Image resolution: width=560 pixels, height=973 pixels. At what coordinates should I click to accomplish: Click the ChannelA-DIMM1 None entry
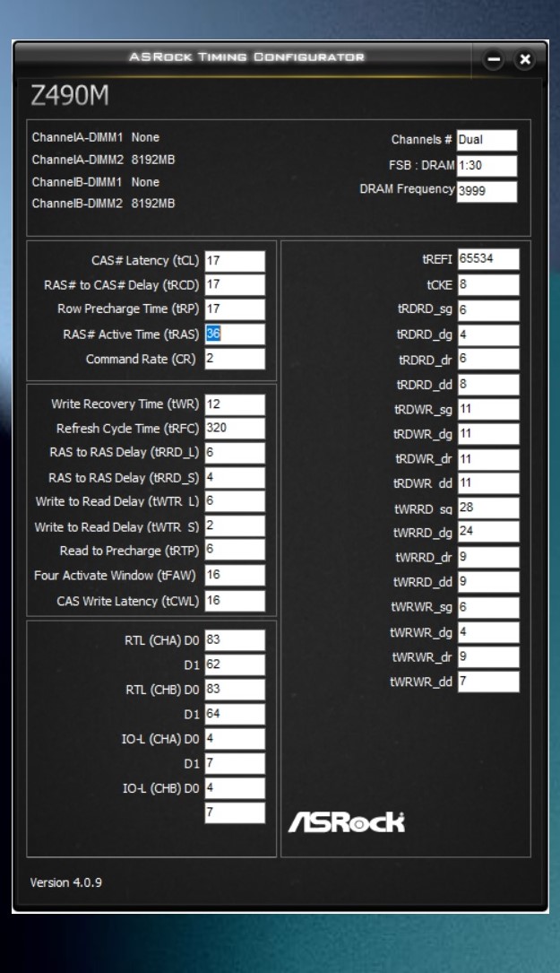[96, 138]
